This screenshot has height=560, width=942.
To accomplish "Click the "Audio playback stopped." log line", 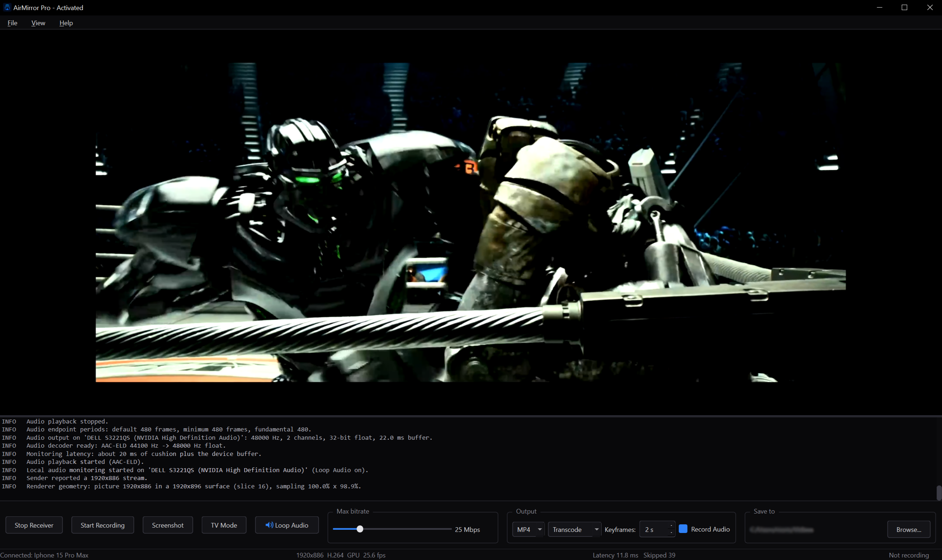I will click(x=67, y=421).
